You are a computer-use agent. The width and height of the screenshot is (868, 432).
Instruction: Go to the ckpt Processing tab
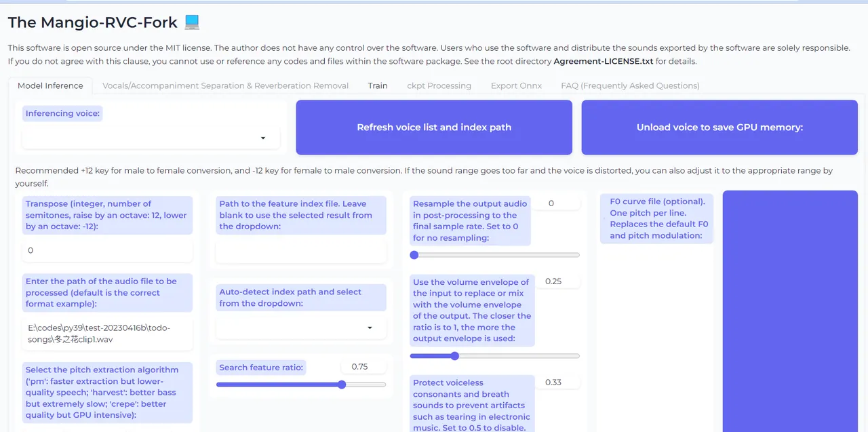(x=439, y=86)
